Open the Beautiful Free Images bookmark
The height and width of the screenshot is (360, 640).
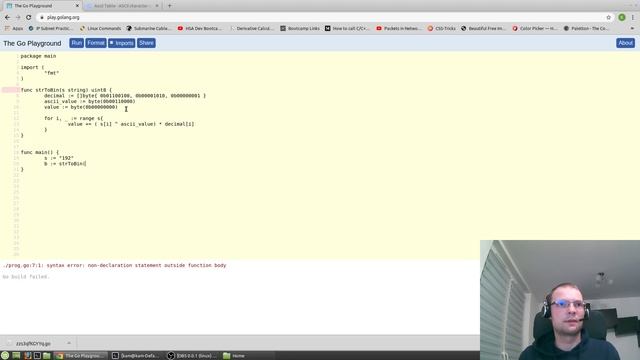click(483, 29)
